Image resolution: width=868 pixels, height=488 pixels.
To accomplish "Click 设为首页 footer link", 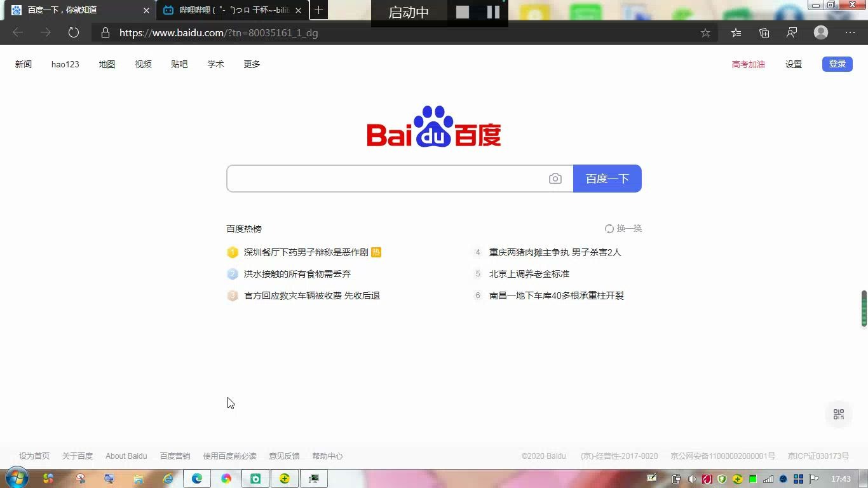I will click(x=34, y=456).
